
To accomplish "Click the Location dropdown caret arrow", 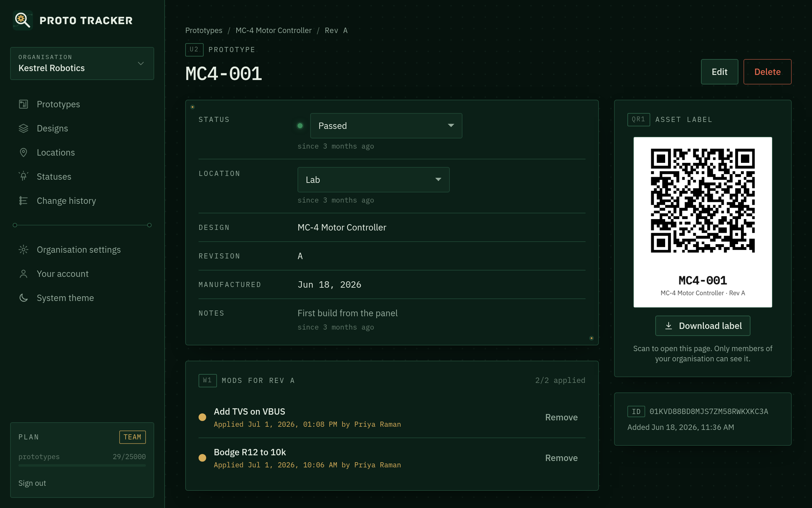I will [438, 179].
